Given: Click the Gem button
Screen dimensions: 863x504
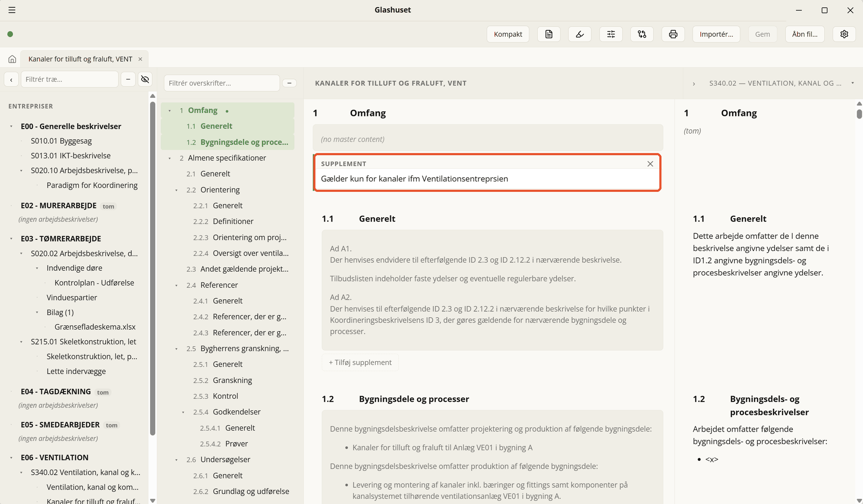Looking at the screenshot, I should point(762,34).
